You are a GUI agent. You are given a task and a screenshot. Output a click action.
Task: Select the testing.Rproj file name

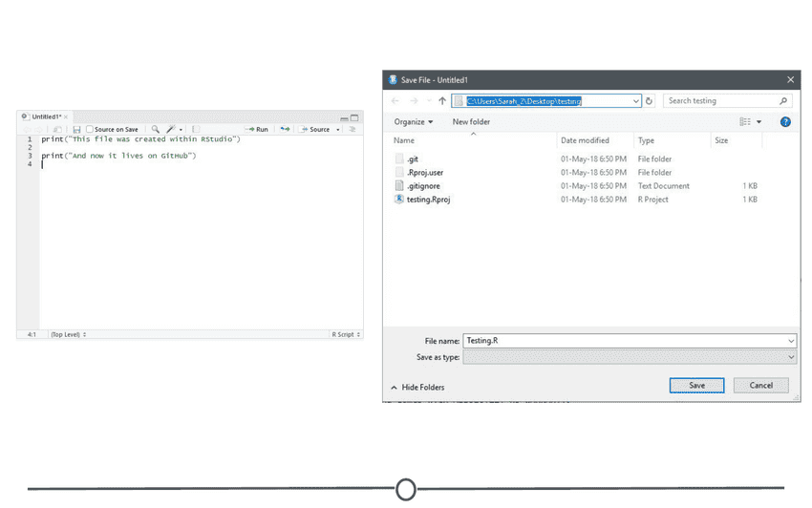coord(428,200)
